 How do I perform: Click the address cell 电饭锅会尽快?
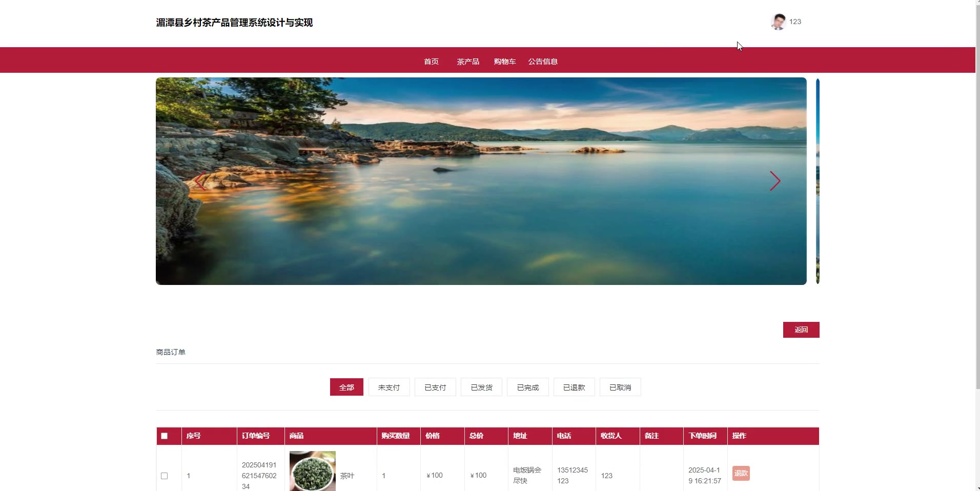(527, 475)
